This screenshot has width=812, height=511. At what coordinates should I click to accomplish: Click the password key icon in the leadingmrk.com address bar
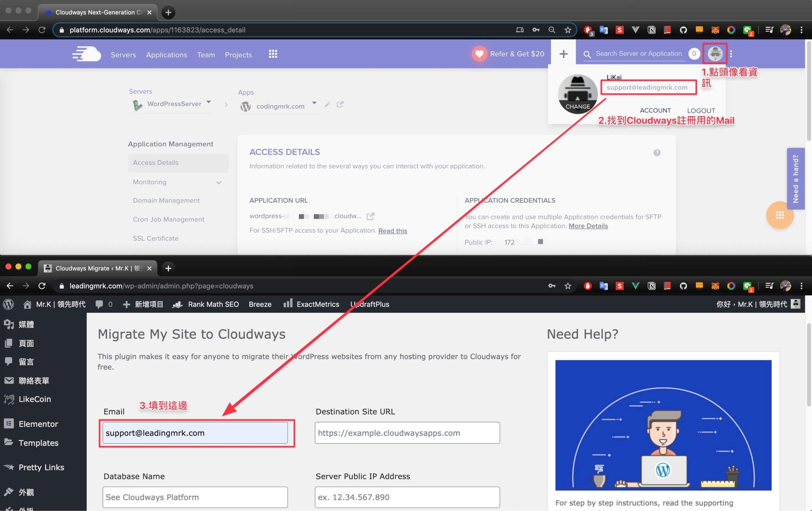[x=552, y=286]
